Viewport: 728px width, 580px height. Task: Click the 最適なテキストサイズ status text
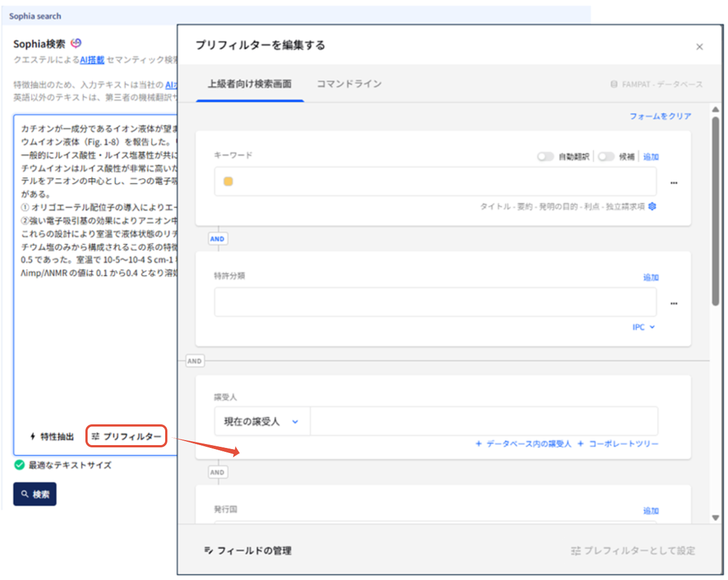pyautogui.click(x=70, y=465)
